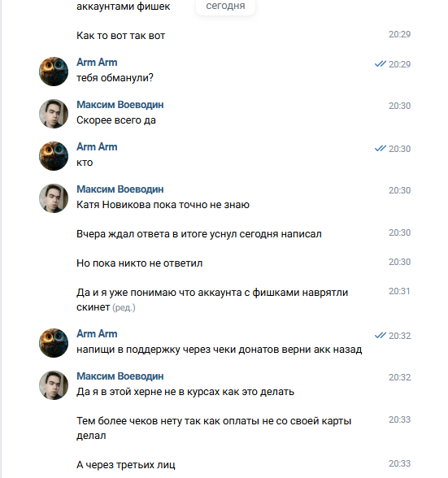448x478 pixels.
Task: Select message 'А через третьих лиц'
Action: tap(126, 465)
